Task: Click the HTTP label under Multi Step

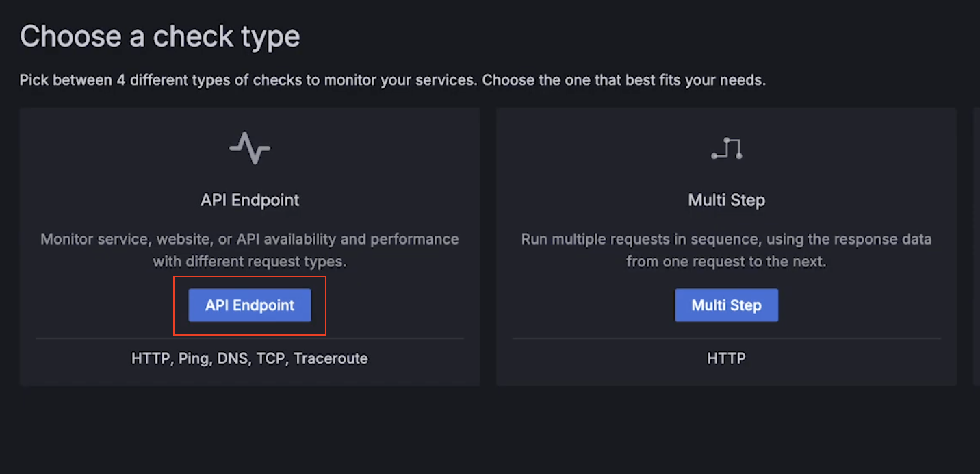Action: [726, 358]
